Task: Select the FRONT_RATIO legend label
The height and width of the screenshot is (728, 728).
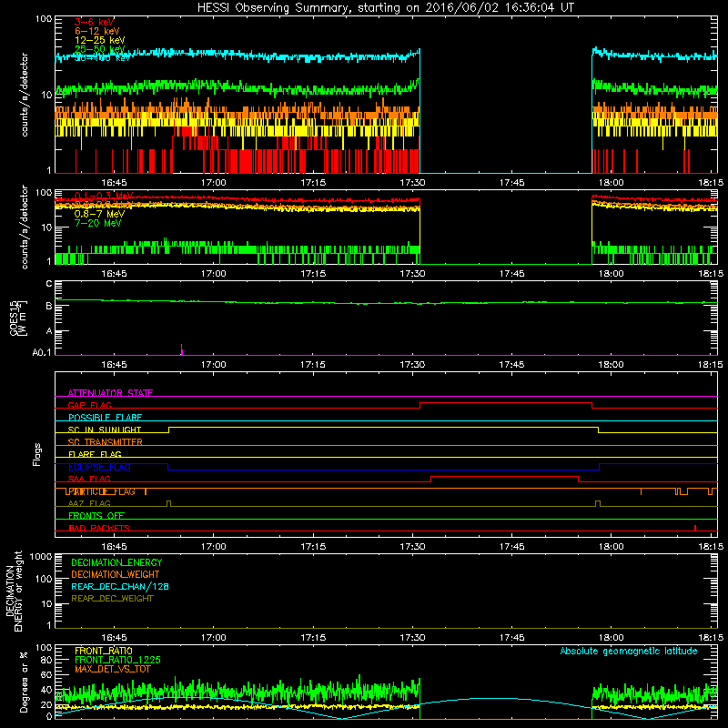Action: [x=104, y=651]
